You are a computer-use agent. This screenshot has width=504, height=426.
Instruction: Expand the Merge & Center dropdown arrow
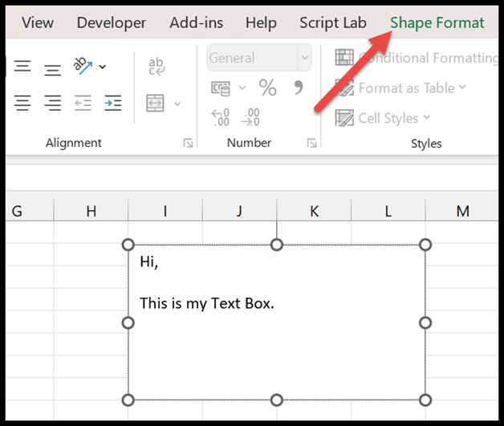pyautogui.click(x=177, y=103)
